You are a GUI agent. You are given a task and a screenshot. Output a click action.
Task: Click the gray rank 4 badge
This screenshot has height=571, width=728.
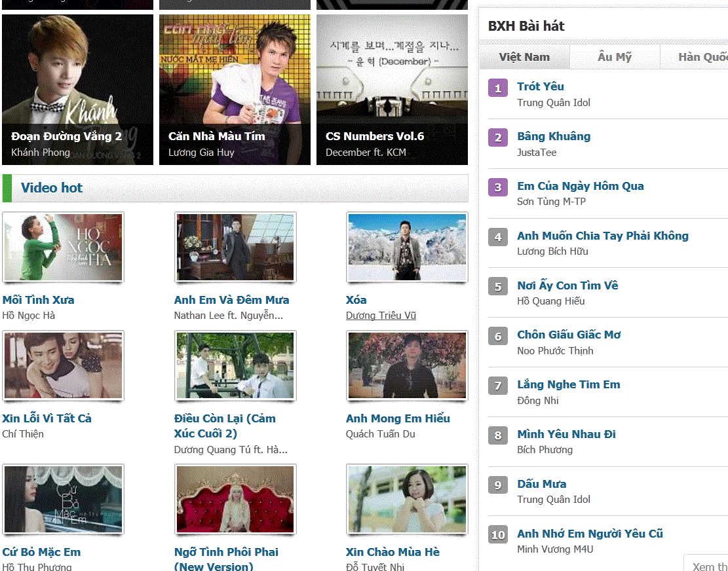(498, 237)
